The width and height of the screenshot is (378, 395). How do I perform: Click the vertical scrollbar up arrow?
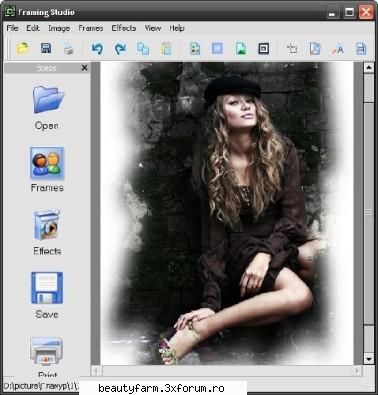coord(369,68)
